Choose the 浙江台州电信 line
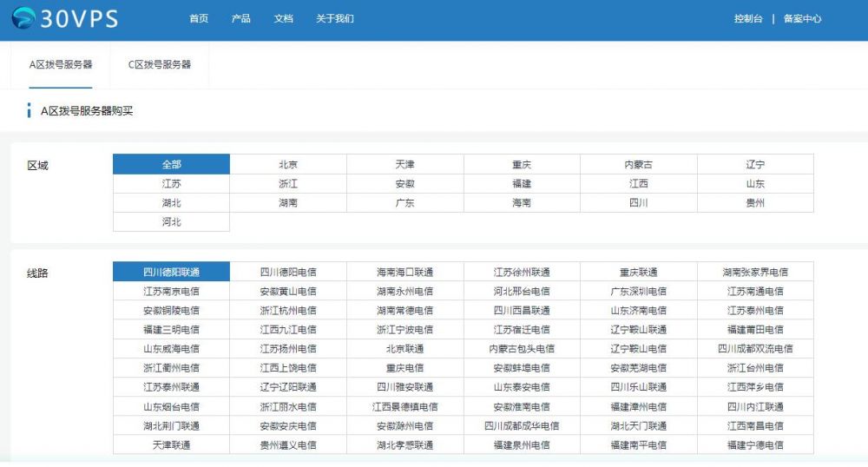 tap(755, 368)
